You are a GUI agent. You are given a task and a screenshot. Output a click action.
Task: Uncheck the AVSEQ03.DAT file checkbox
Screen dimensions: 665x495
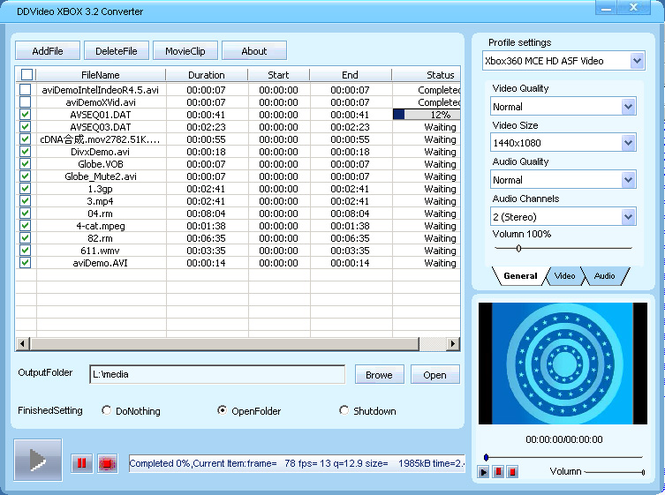[x=25, y=126]
